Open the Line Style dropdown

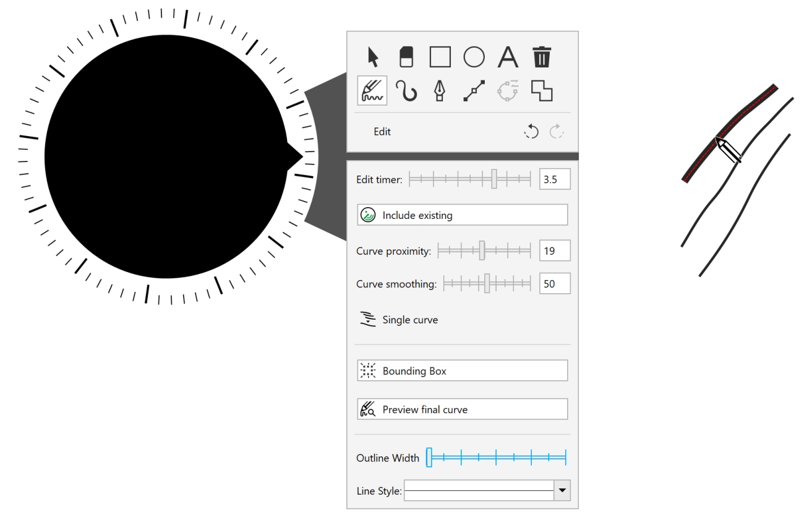562,489
